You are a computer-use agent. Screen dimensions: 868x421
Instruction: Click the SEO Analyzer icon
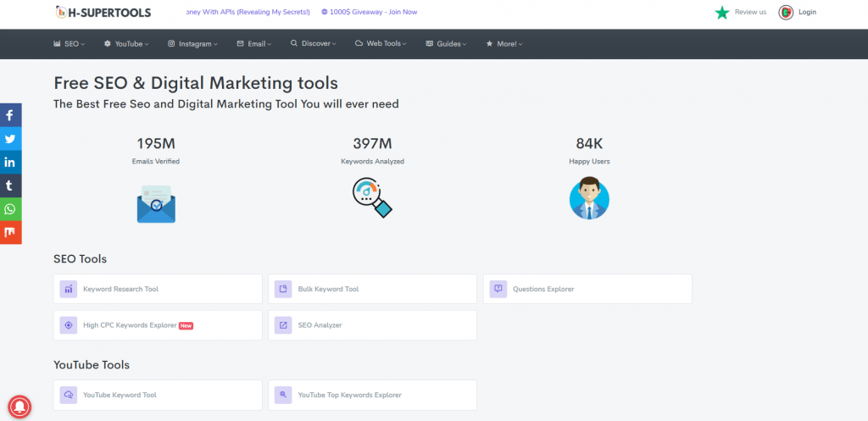pyautogui.click(x=283, y=325)
